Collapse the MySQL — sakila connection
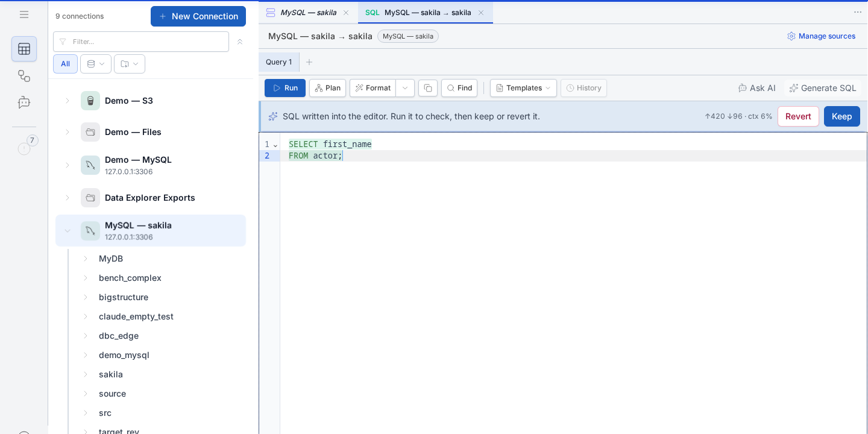Image resolution: width=868 pixels, height=434 pixels. pos(68,231)
